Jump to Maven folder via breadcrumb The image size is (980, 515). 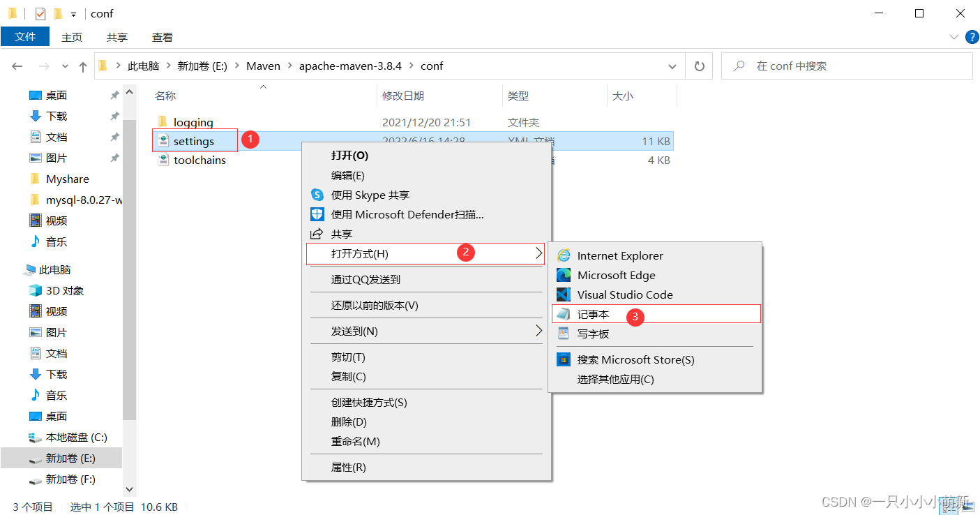pyautogui.click(x=263, y=66)
